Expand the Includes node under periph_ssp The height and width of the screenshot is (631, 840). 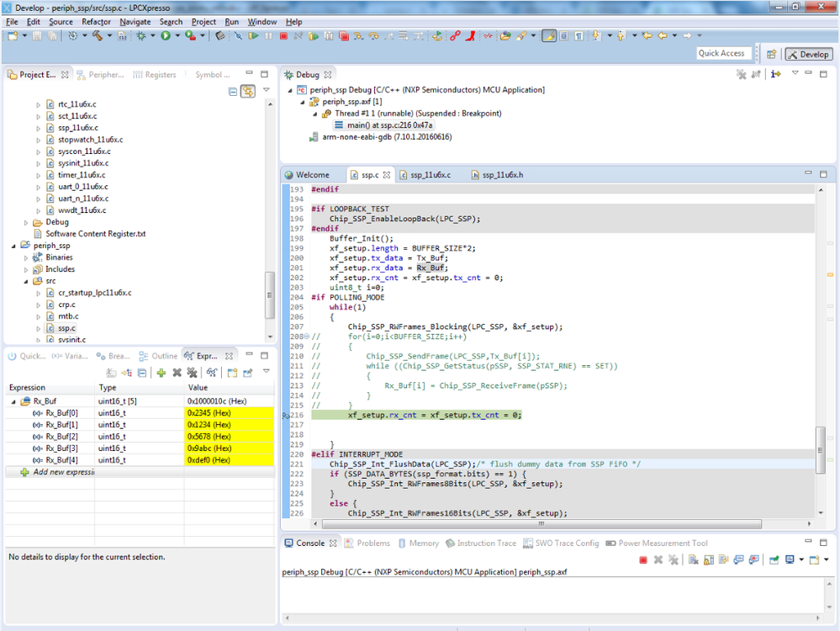pos(27,269)
